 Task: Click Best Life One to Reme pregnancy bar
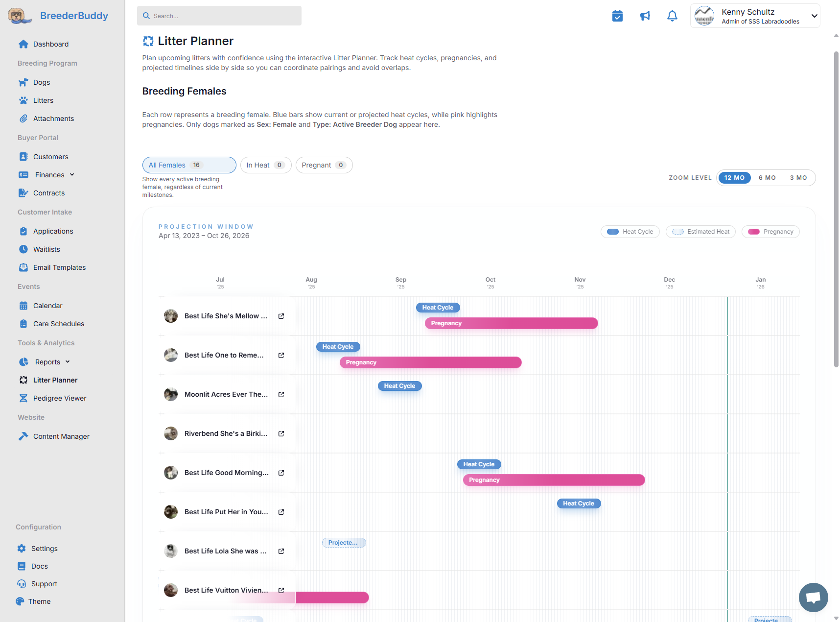(x=430, y=362)
